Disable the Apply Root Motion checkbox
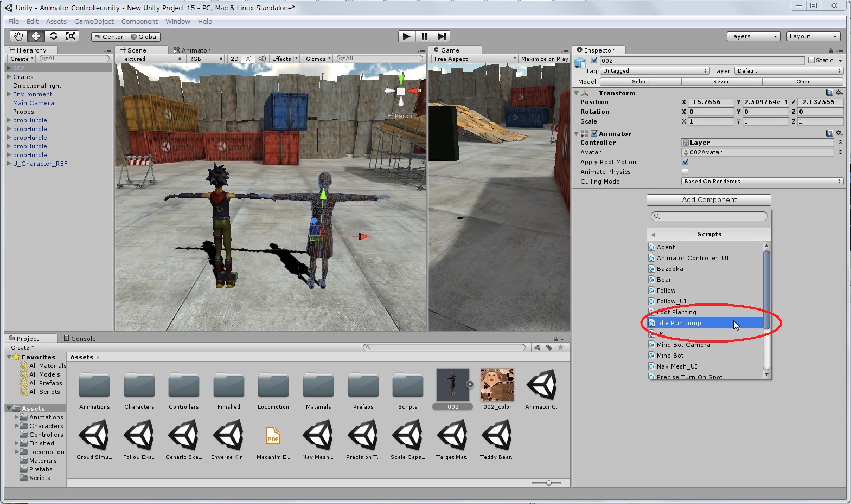Screen dimensions: 851x504 [x=685, y=162]
